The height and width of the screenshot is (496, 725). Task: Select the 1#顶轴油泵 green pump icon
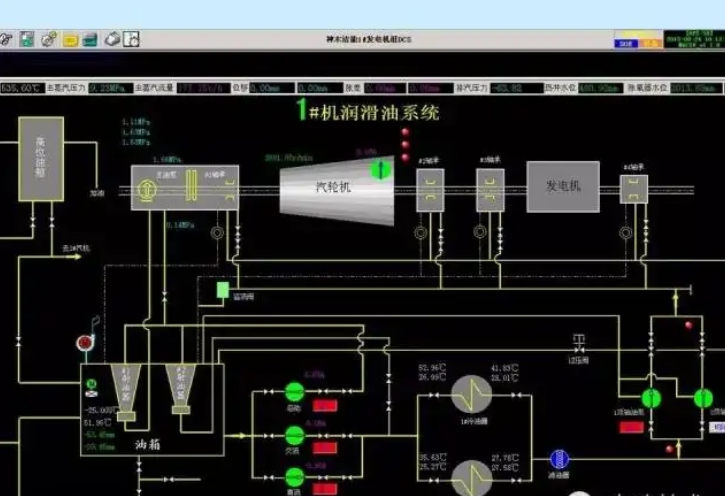tap(652, 398)
